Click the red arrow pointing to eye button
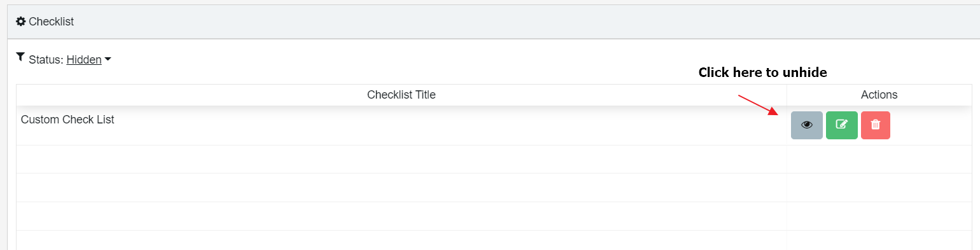The height and width of the screenshot is (250, 980). tap(759, 105)
